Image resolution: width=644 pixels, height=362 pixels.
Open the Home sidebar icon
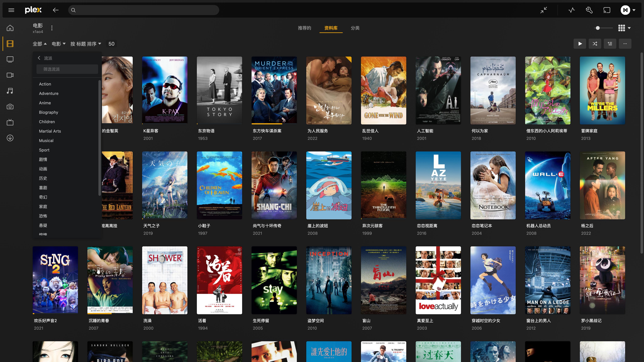[x=10, y=28]
